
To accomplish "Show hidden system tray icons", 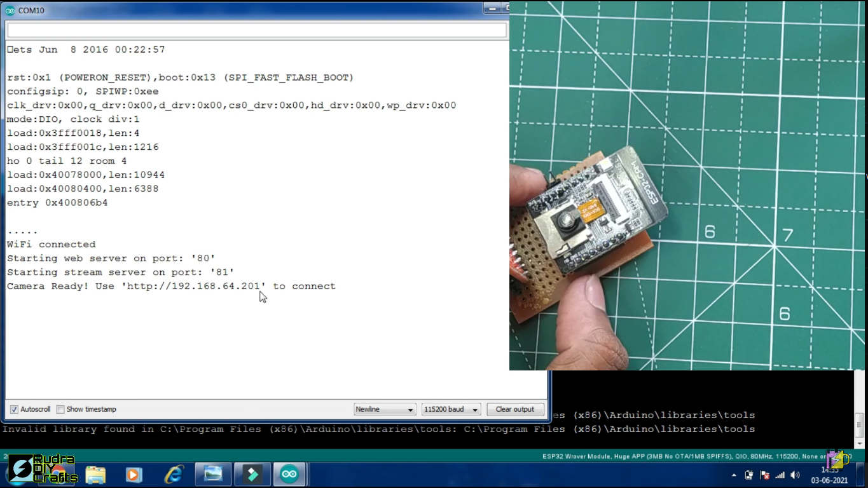I will click(x=734, y=475).
